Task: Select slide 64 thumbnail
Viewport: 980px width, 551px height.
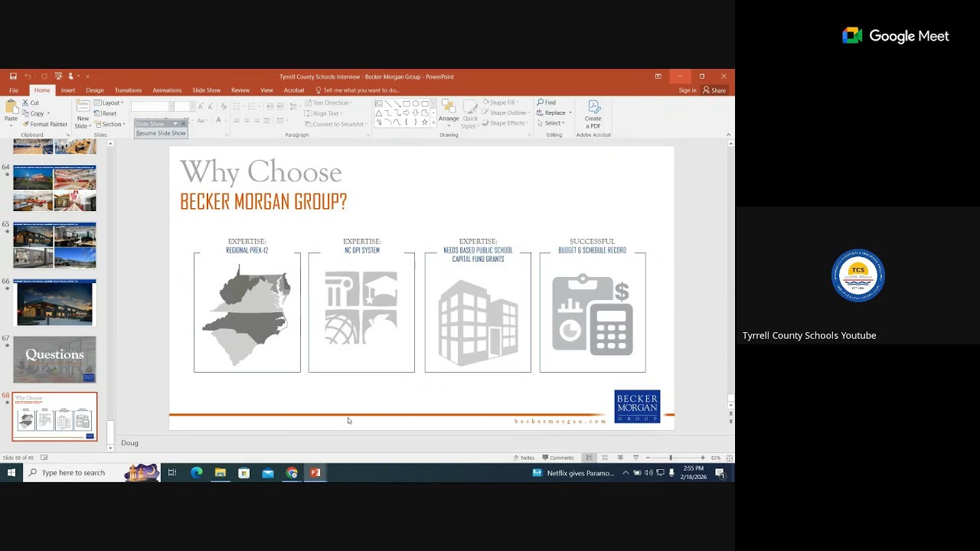Action: 54,187
